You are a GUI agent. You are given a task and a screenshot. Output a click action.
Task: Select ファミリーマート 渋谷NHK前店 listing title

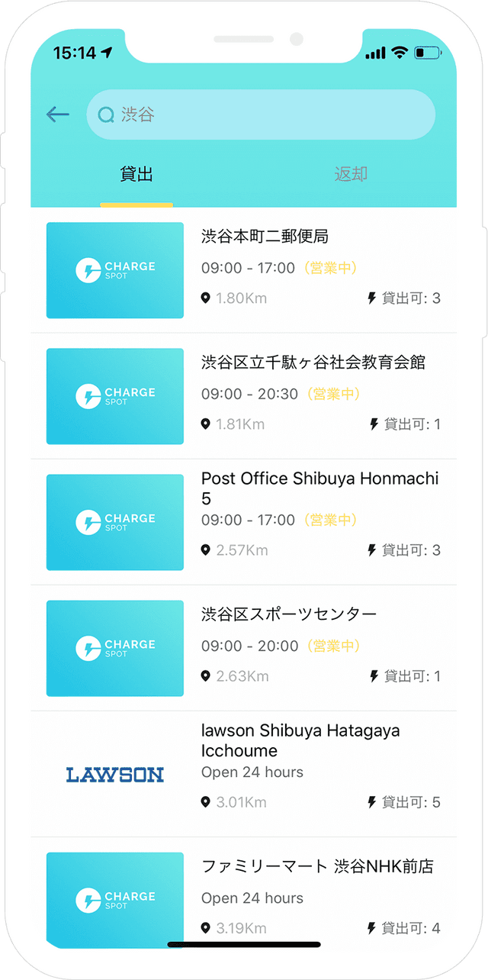pos(317,866)
